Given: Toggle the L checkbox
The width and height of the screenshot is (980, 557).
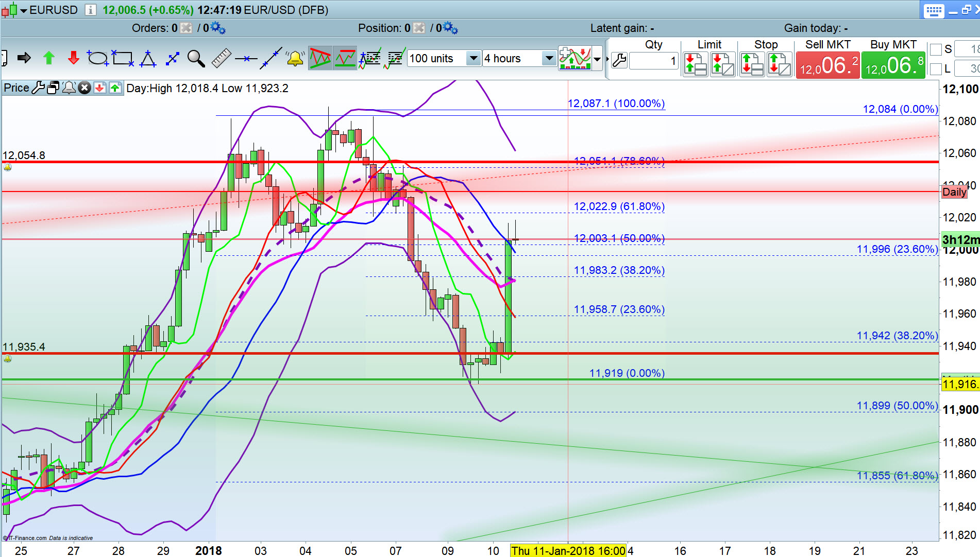Looking at the screenshot, I should tap(936, 69).
